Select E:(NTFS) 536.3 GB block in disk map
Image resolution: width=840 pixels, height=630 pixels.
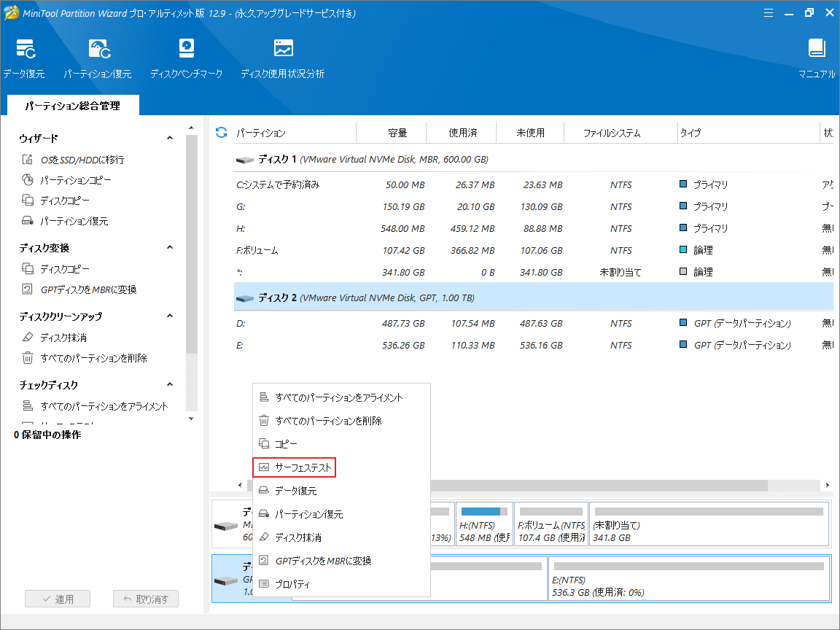689,578
